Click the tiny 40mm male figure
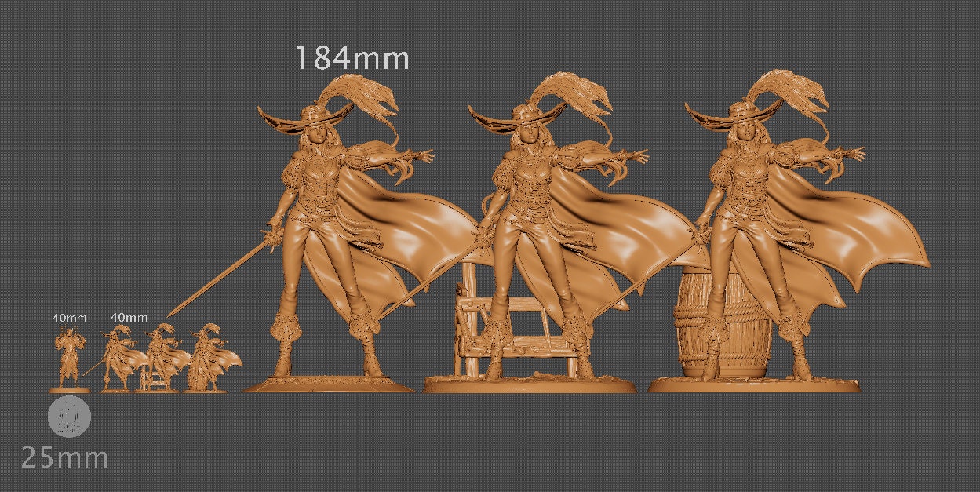The height and width of the screenshot is (492, 980). click(68, 353)
